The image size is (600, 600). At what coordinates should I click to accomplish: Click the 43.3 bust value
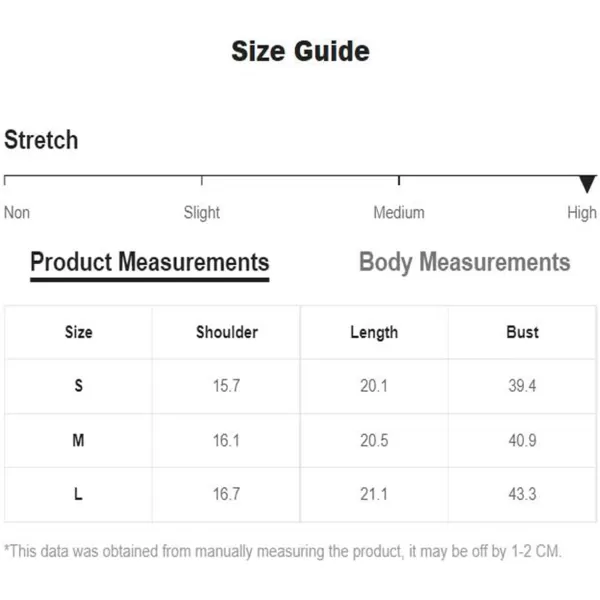pos(522,494)
